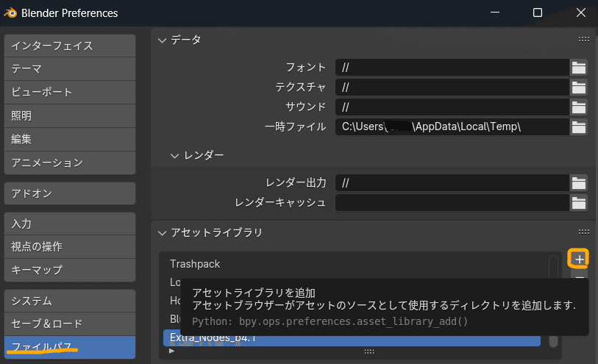Screen dimensions: 598x364
Task: Click the Blender logo in title bar
Action: (x=11, y=13)
